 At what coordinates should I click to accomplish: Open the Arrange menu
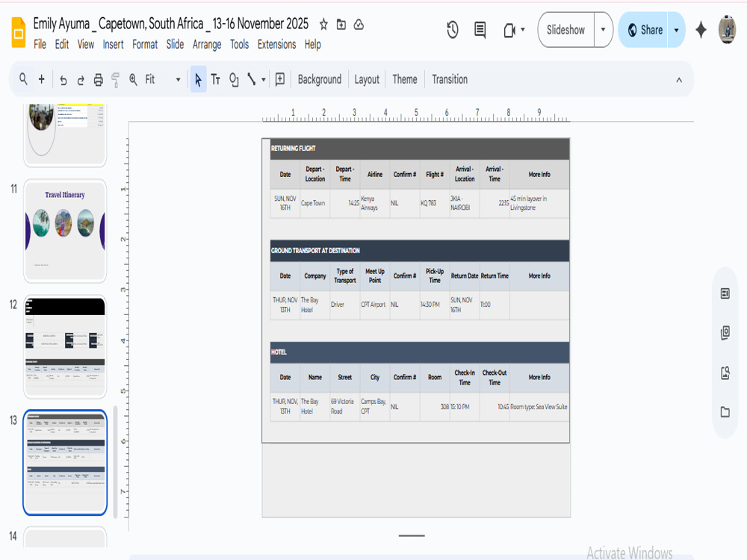click(x=207, y=44)
